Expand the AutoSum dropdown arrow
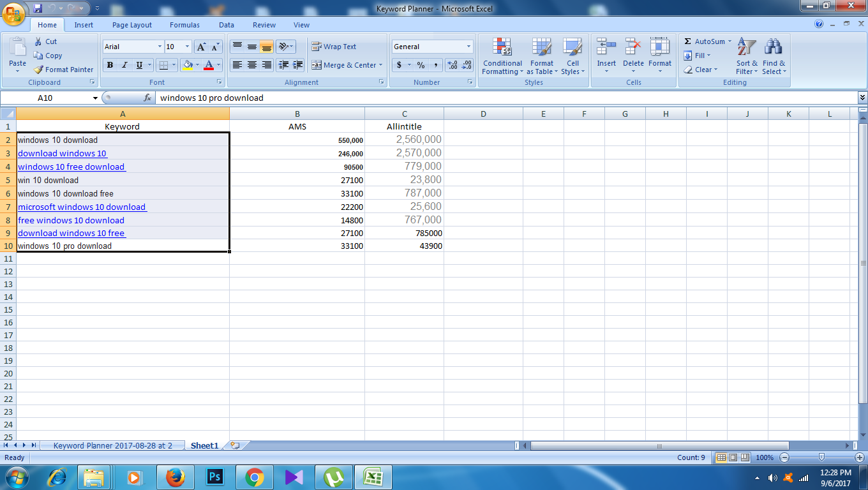This screenshot has width=868, height=490. [x=730, y=41]
